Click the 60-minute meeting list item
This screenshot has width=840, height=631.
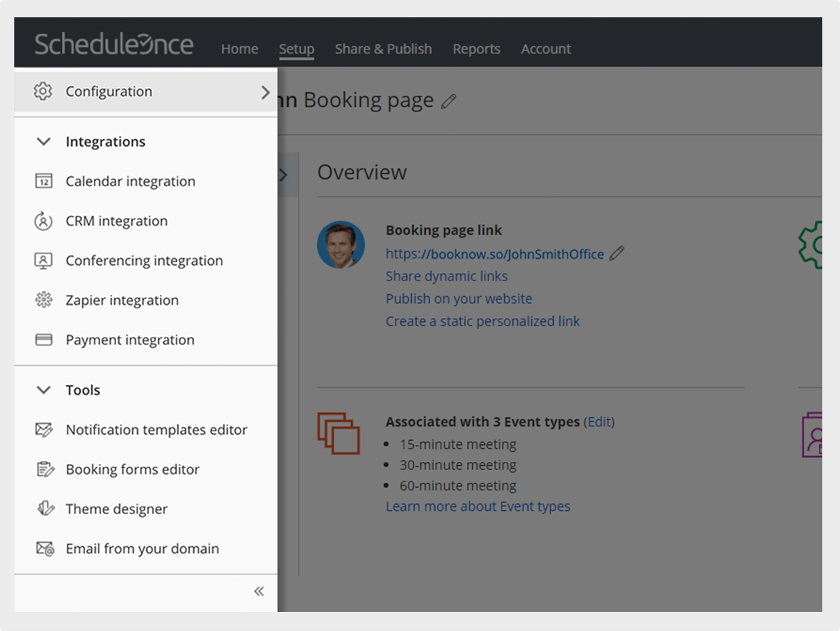(x=458, y=486)
